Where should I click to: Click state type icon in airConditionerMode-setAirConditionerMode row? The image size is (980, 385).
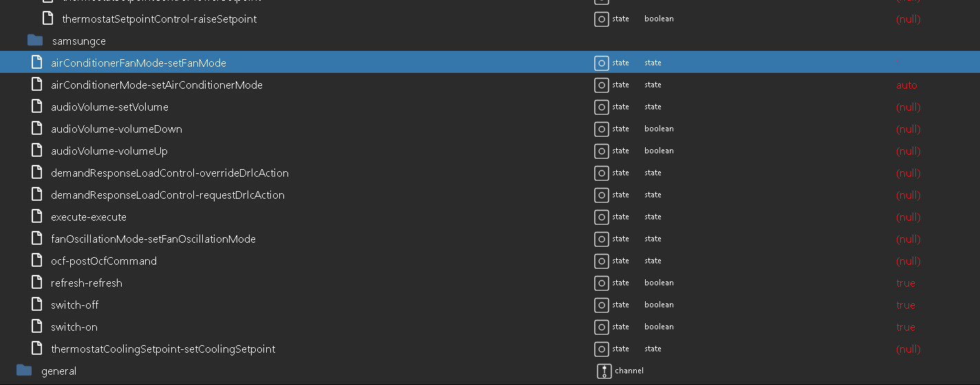coord(602,85)
